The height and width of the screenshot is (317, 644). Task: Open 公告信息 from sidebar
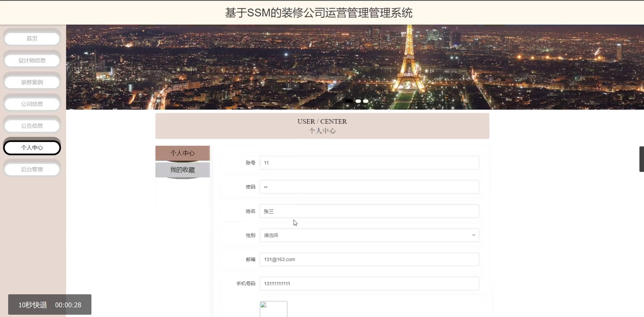point(32,126)
